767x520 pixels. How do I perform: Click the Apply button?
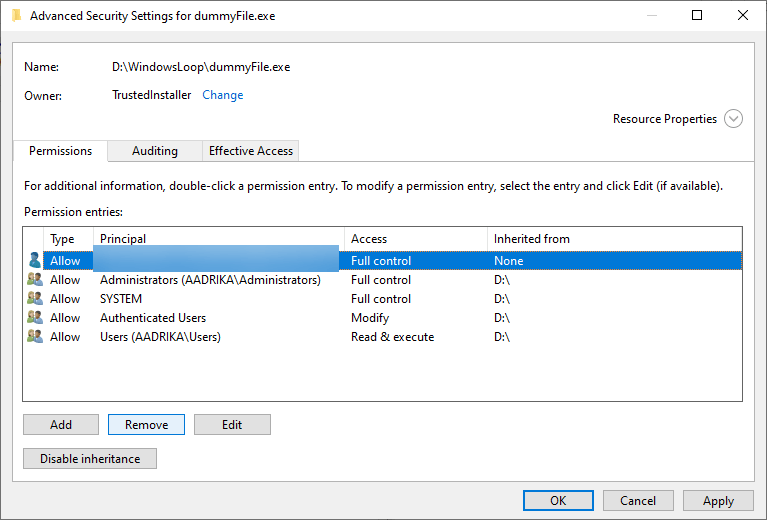pyautogui.click(x=718, y=501)
